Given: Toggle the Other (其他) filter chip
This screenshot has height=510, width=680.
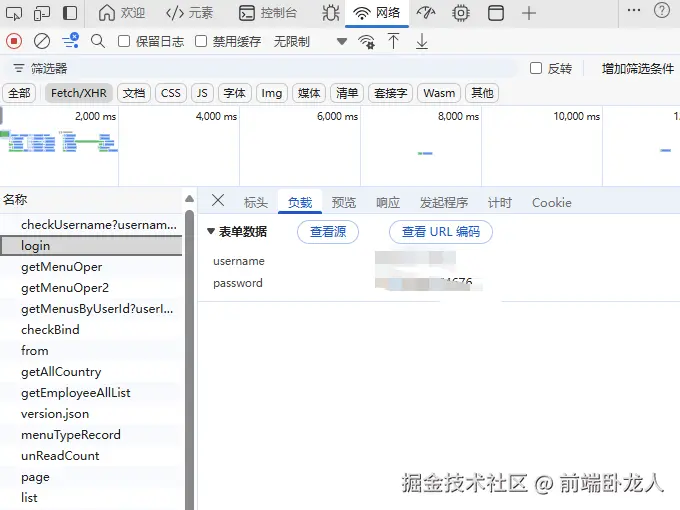Looking at the screenshot, I should click(x=482, y=93).
